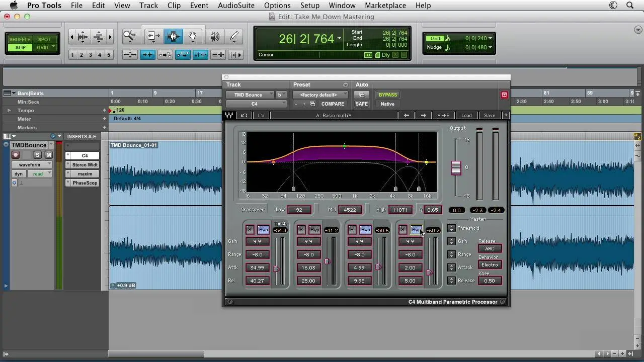
Task: Solo the TMDBounce track
Action: (37, 155)
